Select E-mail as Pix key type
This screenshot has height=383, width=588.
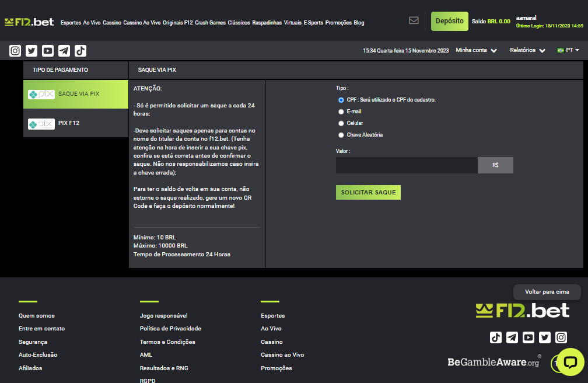341,112
